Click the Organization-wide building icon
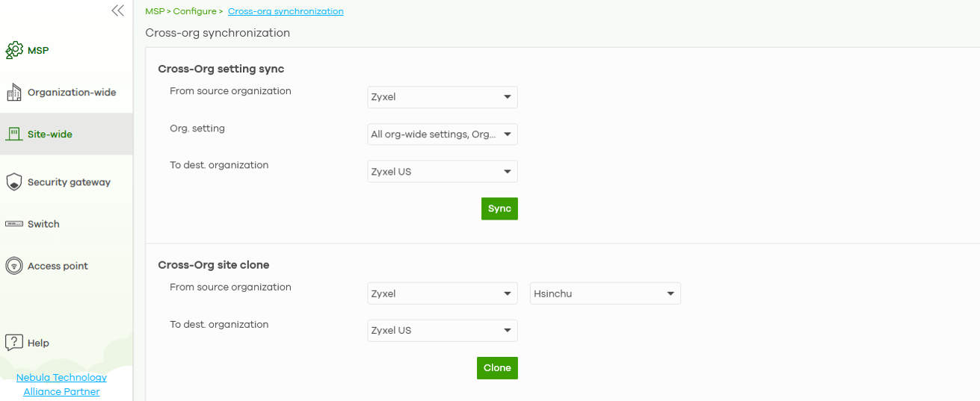 (14, 93)
